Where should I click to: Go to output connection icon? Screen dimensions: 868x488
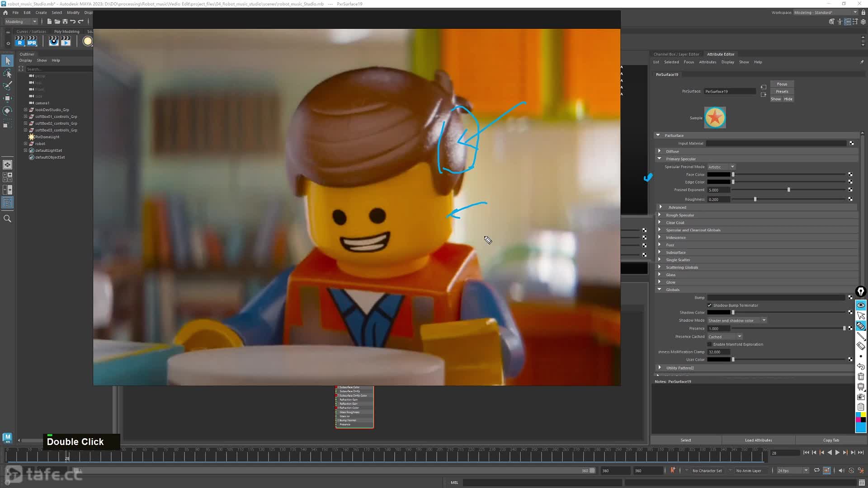764,94
